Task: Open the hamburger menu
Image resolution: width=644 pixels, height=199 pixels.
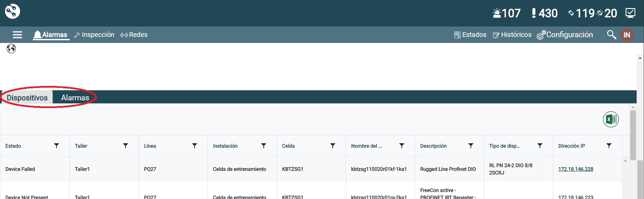Action: click(17, 35)
